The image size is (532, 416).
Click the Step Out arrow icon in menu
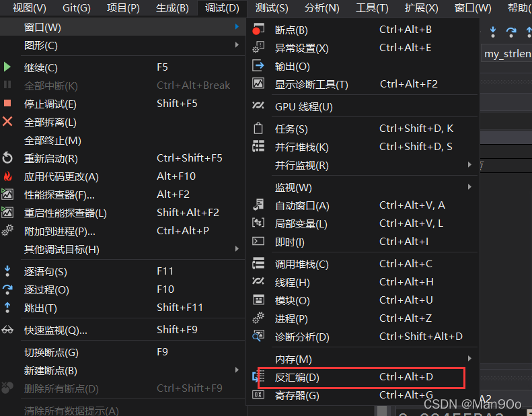point(7,308)
